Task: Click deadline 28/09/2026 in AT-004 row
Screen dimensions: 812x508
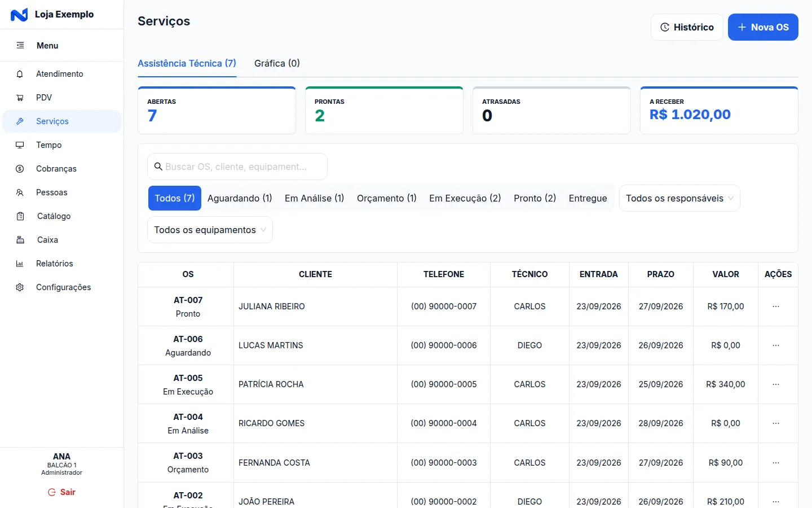Action: (661, 423)
